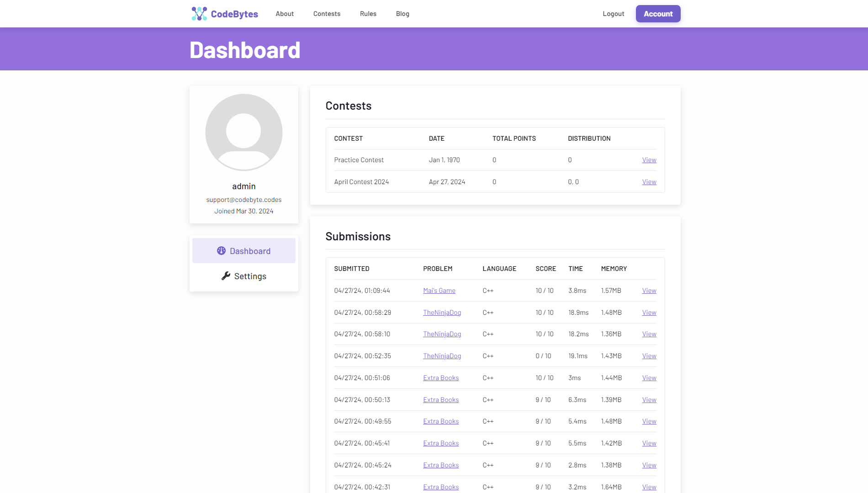868x493 pixels.
Task: View the Practice Contest details
Action: click(x=649, y=160)
